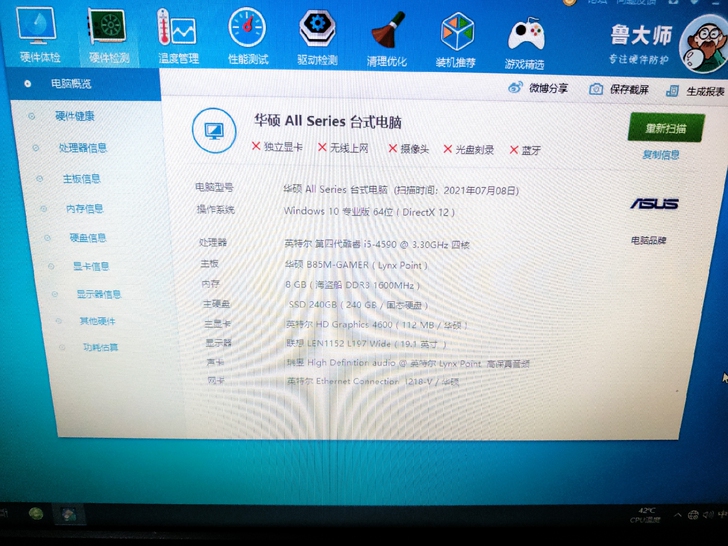The image size is (728, 546).
Task: Click the 摄像头 missing-feature indicator
Action: point(408,149)
